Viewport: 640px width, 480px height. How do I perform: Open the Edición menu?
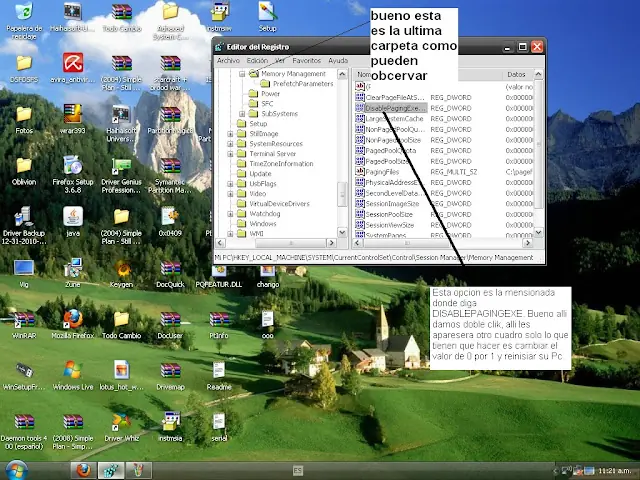[257, 60]
